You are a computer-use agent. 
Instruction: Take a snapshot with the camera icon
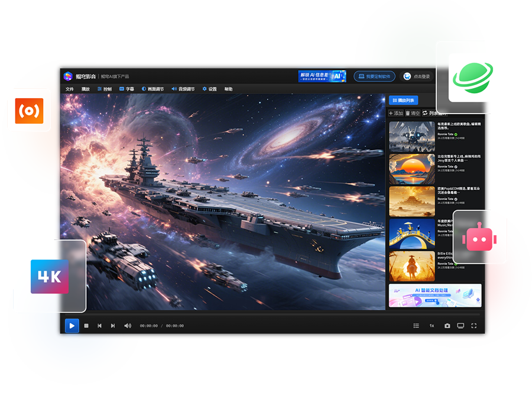click(x=447, y=326)
